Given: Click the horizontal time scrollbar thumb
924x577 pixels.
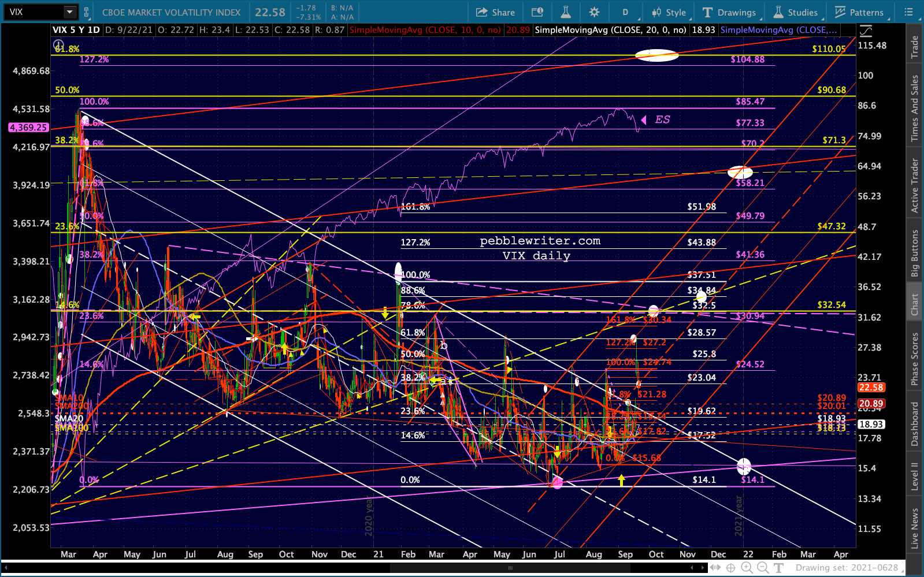Looking at the screenshot, I should point(510,568).
